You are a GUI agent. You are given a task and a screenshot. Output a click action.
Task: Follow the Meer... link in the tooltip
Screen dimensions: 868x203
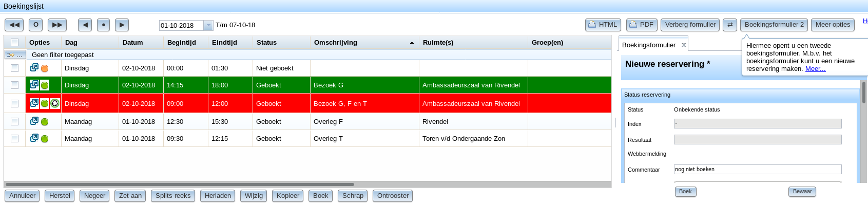(815, 69)
